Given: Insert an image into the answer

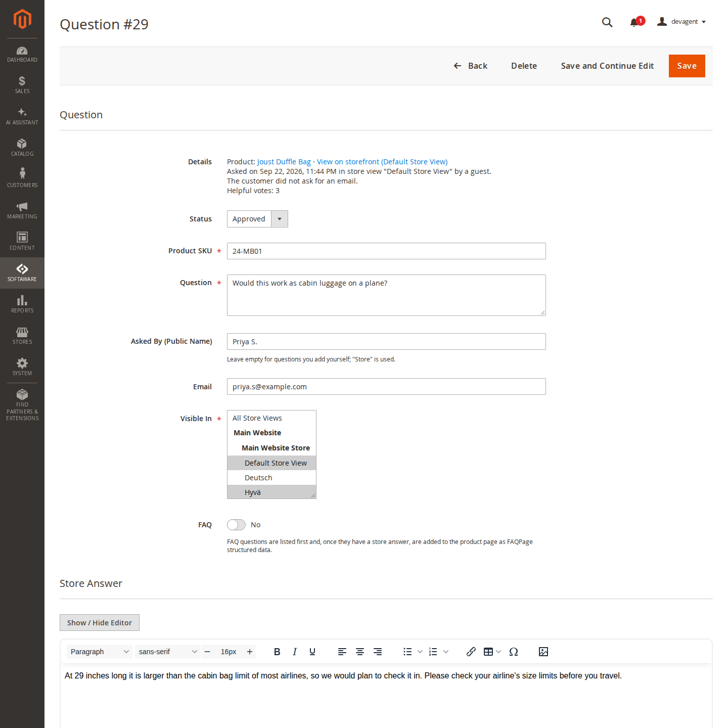Looking at the screenshot, I should click(543, 652).
